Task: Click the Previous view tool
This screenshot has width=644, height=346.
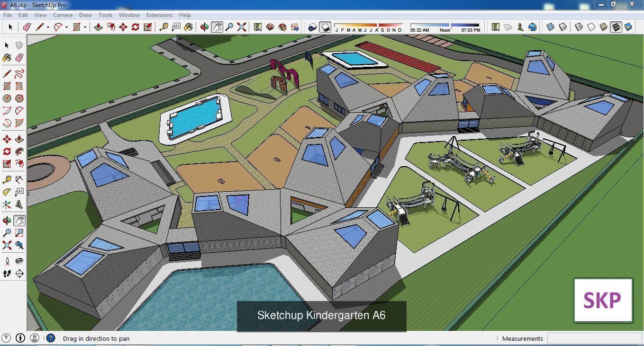Action: (x=19, y=245)
